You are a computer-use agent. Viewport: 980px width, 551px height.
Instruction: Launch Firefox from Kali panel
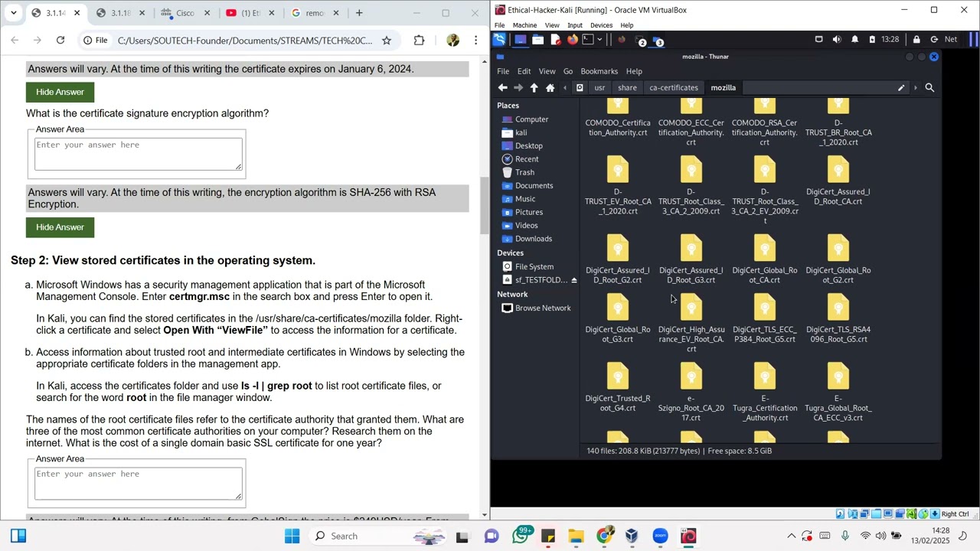pyautogui.click(x=572, y=40)
